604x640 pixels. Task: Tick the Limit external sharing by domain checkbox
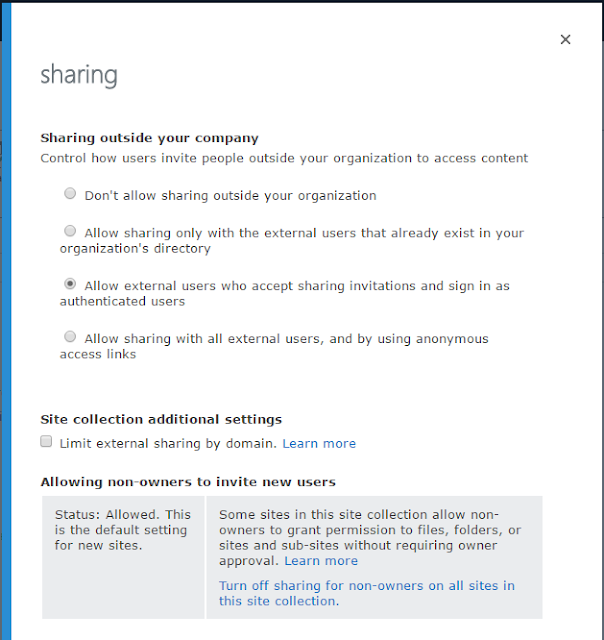click(x=46, y=441)
